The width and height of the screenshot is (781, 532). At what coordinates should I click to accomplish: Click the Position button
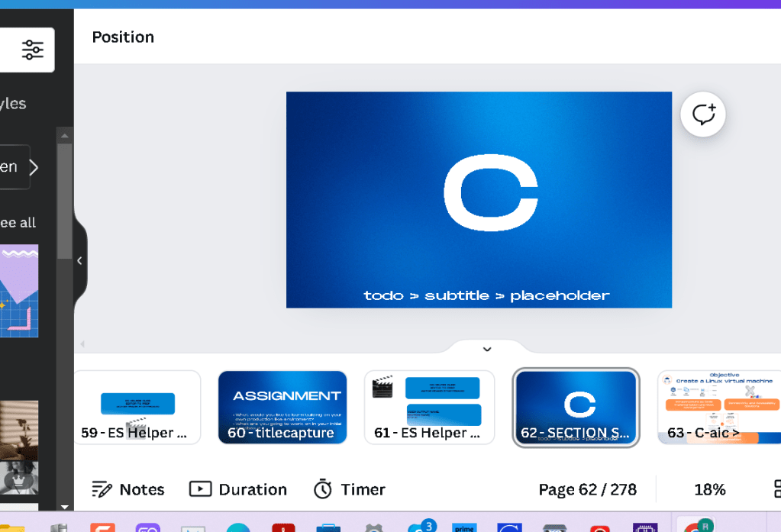[x=123, y=37]
